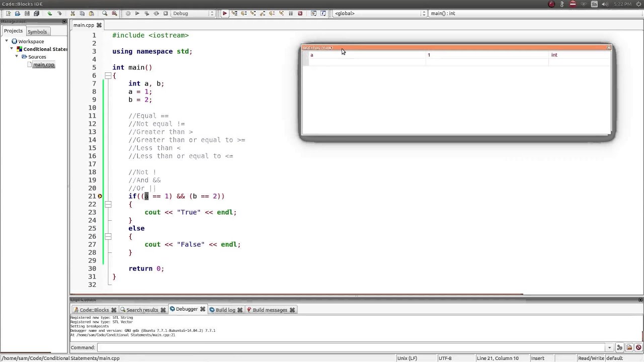The width and height of the screenshot is (644, 362).
Task: Open the network Wi-Fi indicator
Action: (584, 4)
